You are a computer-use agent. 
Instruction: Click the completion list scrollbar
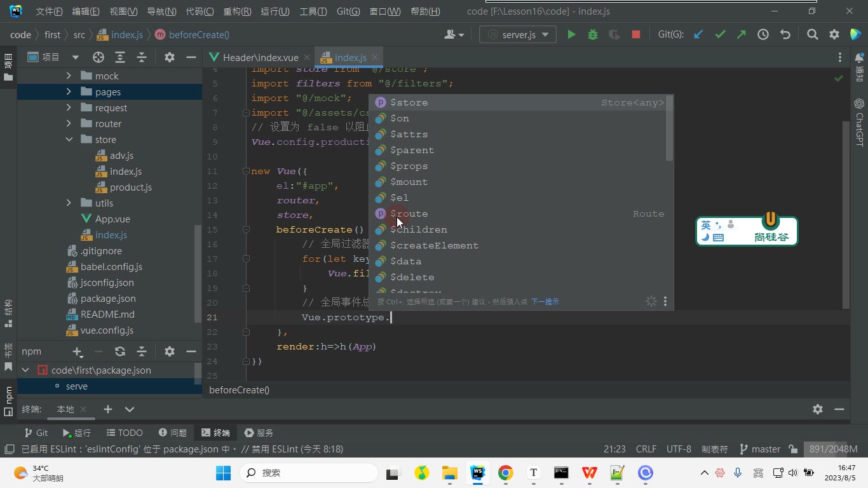click(x=669, y=128)
